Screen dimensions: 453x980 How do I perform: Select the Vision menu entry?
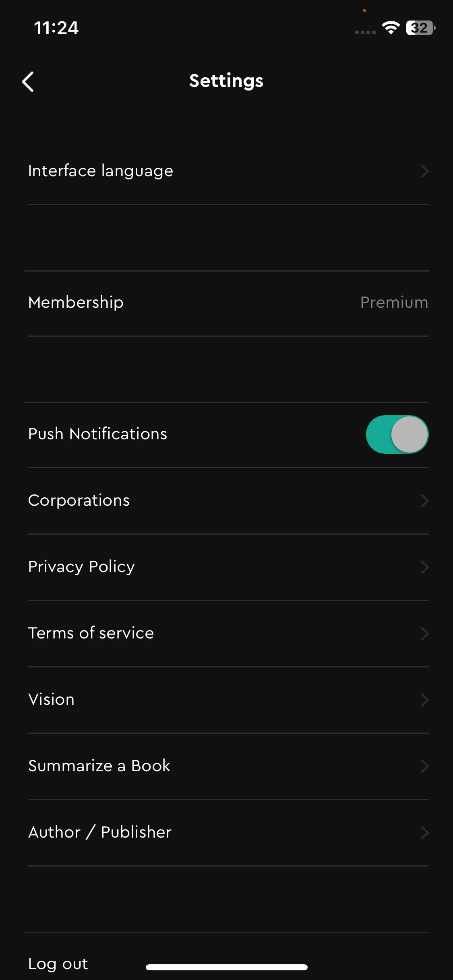tap(228, 700)
